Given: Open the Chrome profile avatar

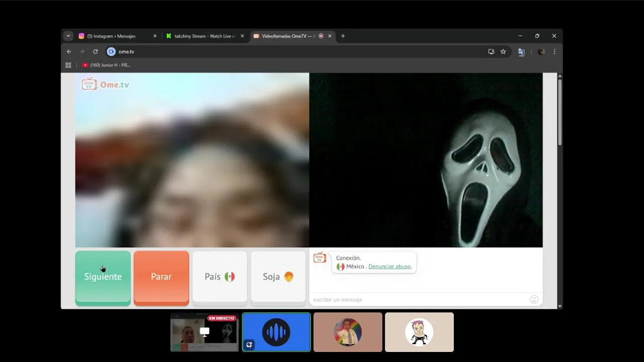Looking at the screenshot, I should tap(541, 52).
